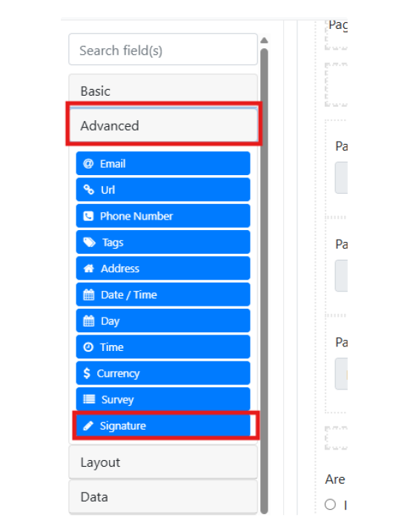Image resolution: width=419 pixels, height=532 pixels.
Task: Click the Address house icon
Action: 89,269
